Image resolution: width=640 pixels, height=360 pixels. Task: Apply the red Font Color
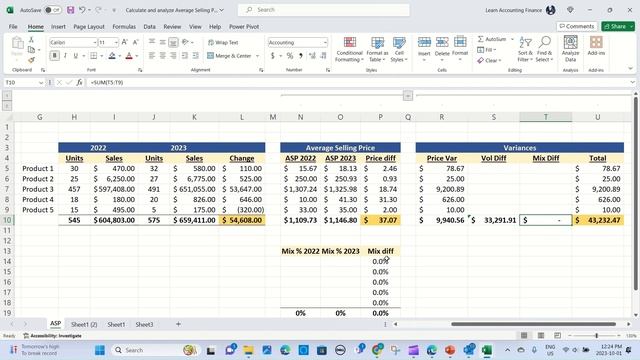point(129,56)
